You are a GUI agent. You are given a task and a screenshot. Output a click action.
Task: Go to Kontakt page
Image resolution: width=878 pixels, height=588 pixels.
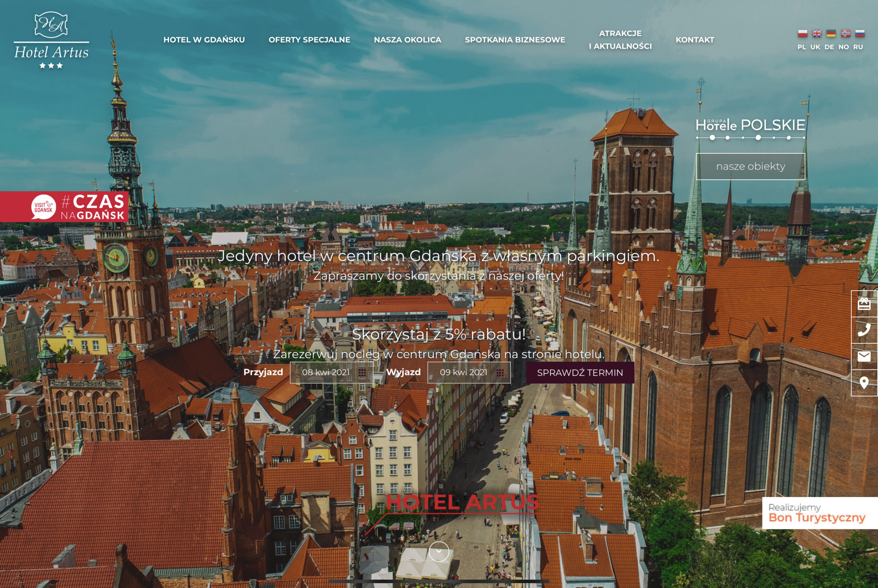pyautogui.click(x=695, y=40)
